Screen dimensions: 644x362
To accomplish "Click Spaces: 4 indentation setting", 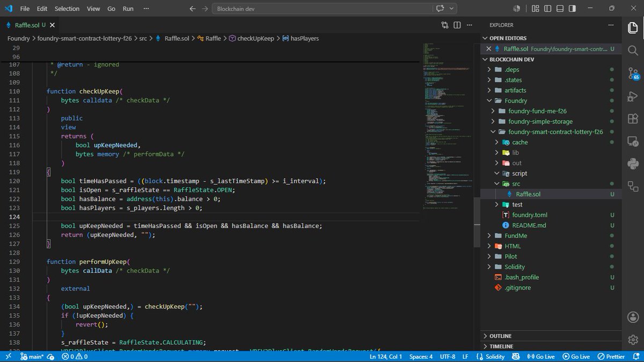I will 421,357.
